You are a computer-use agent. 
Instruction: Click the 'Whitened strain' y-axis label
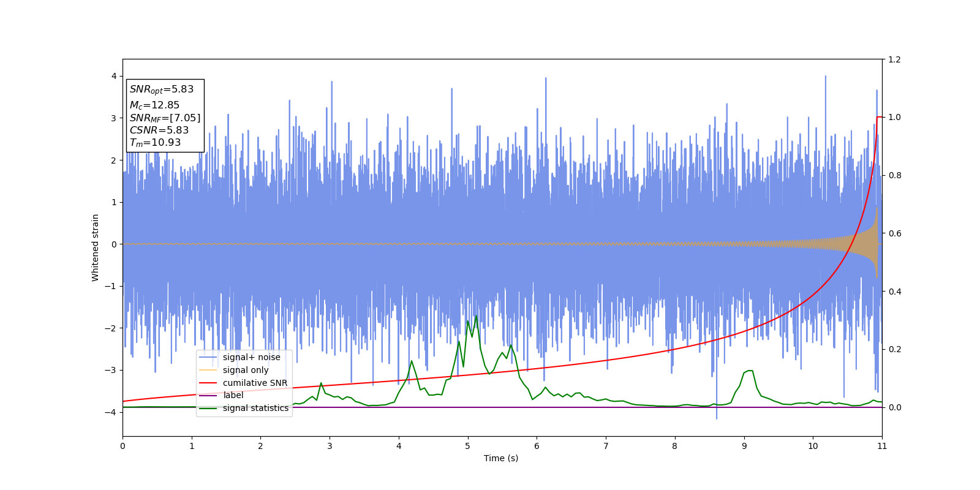point(96,247)
